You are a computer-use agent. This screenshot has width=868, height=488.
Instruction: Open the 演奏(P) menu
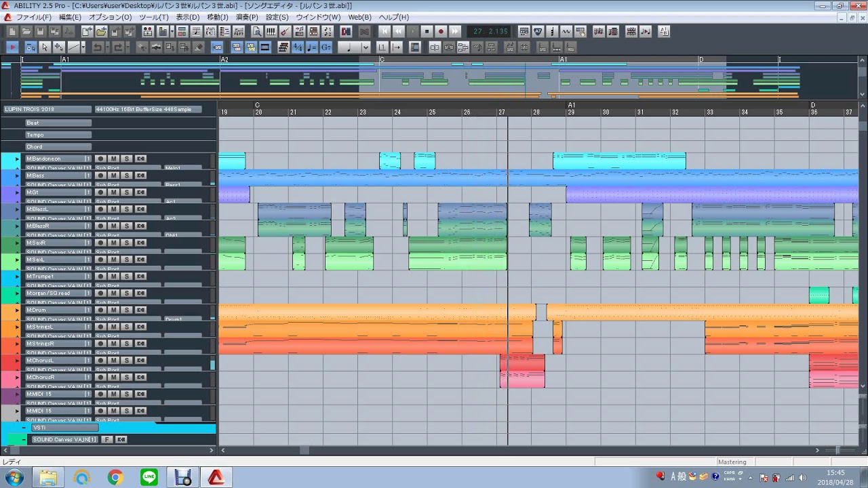click(x=247, y=17)
